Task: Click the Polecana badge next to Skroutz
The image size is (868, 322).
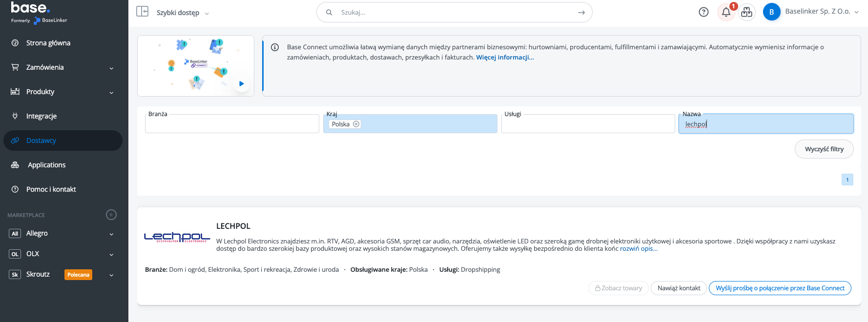Action: [79, 275]
